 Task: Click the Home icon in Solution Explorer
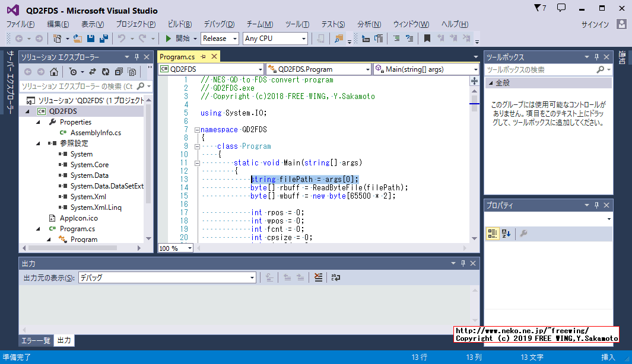54,72
